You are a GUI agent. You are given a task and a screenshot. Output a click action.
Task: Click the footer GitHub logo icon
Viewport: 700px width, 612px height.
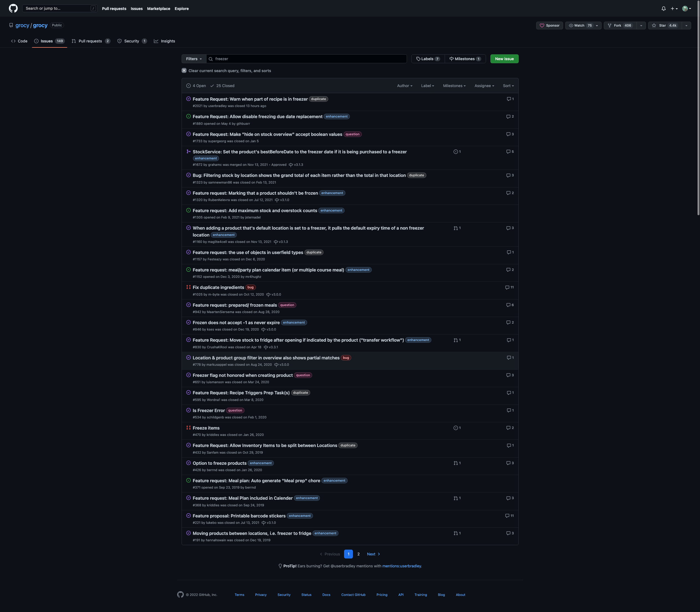180,595
